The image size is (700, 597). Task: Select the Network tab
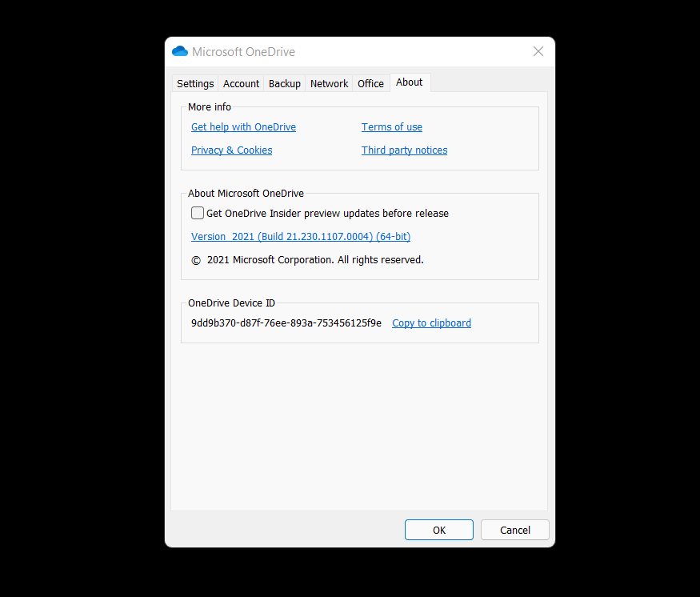[x=329, y=83]
